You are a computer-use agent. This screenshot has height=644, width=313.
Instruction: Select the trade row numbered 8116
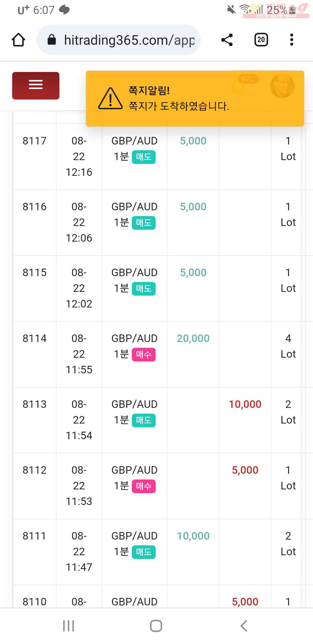coord(159,222)
